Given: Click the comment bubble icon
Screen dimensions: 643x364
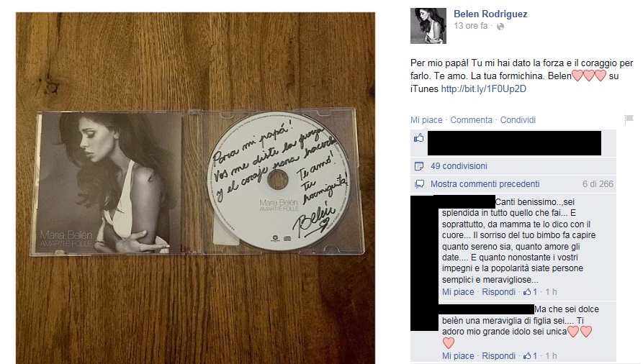Looking at the screenshot, I should (419, 184).
